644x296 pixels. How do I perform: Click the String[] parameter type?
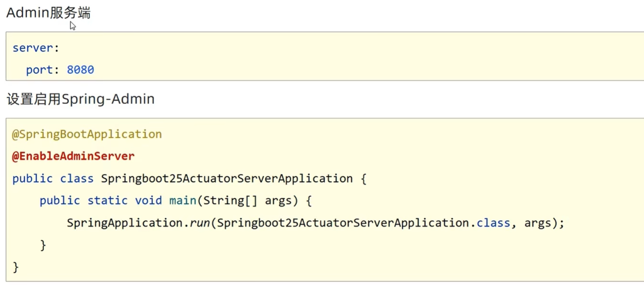(x=230, y=201)
